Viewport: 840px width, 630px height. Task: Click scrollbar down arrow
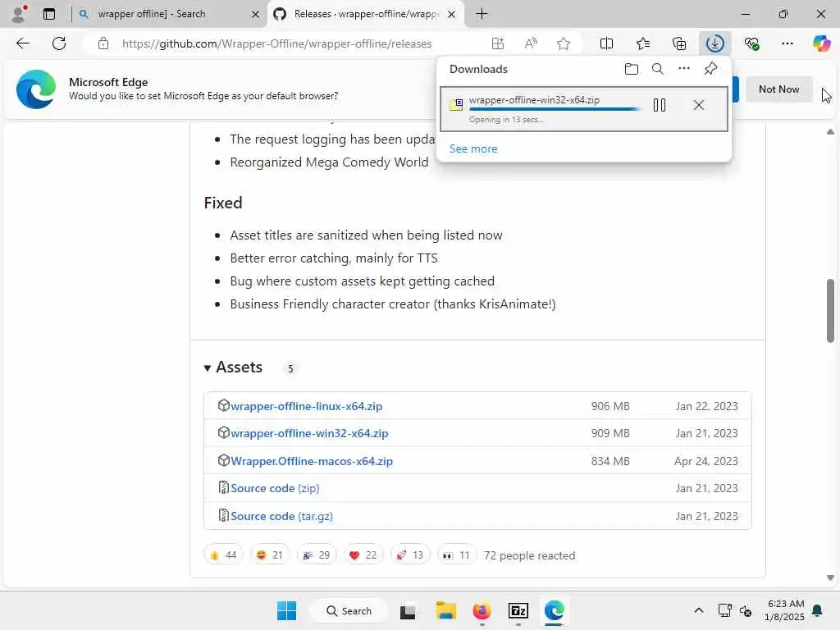click(830, 577)
